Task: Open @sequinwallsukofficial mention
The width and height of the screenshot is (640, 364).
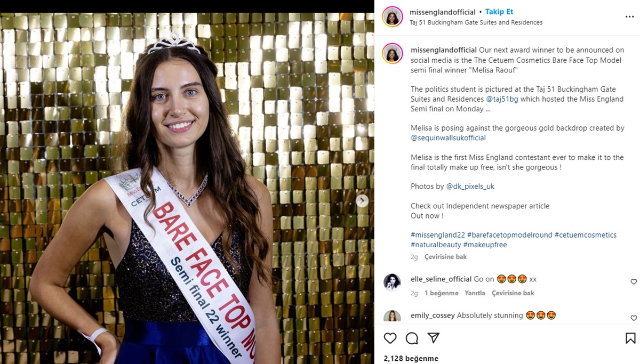Action: point(448,138)
